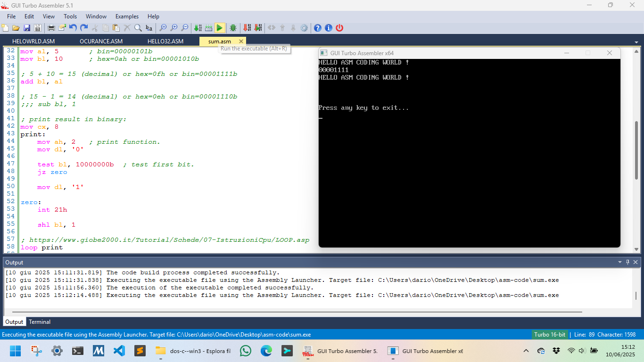Open settings using the gear toolbar icon
The height and width of the screenshot is (362, 644).
coord(304,28)
